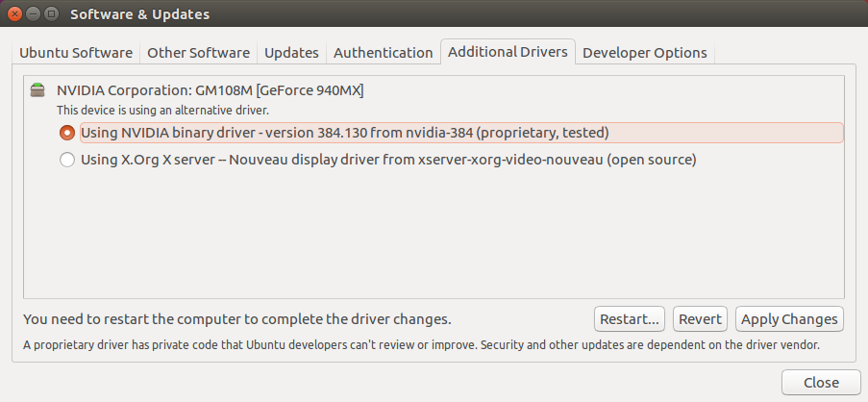Viewport: 868px width, 402px height.
Task: Click the NVIDIA graphics card device icon
Action: [x=37, y=90]
